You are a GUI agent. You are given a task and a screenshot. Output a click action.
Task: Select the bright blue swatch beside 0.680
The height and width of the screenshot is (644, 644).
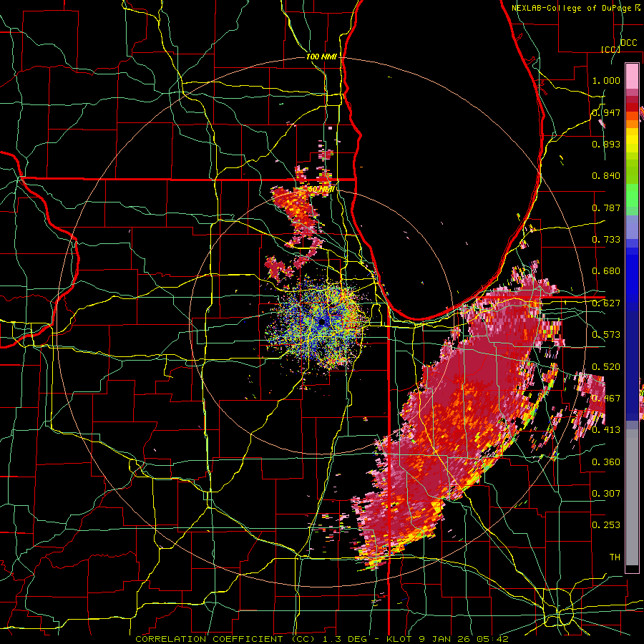click(x=632, y=275)
